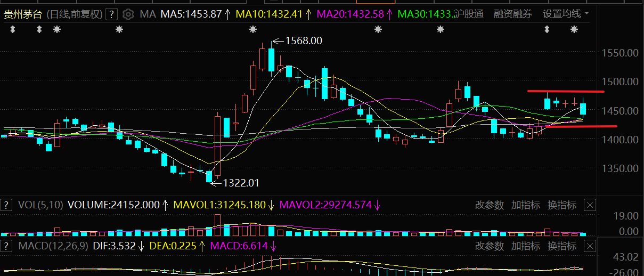Click 改参数 in the VOL panel

[x=490, y=205]
